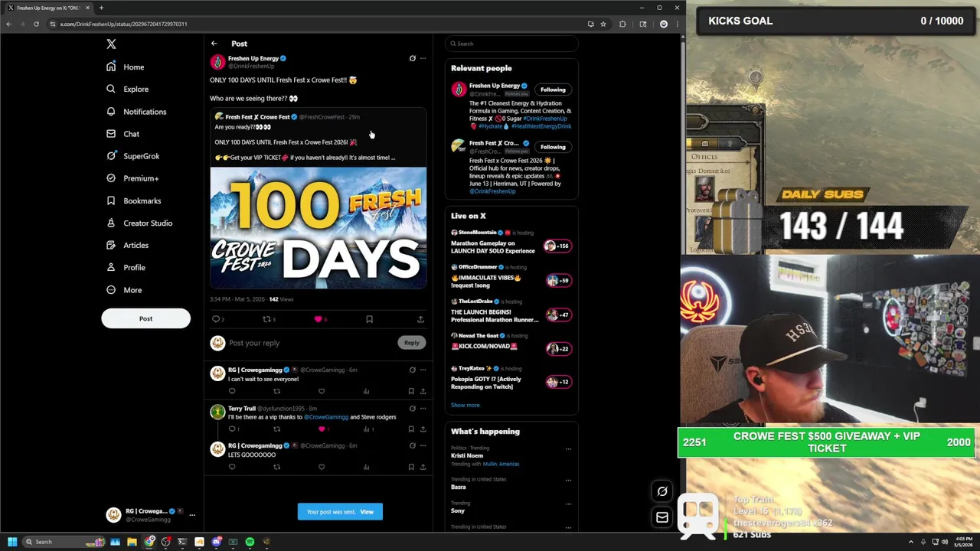This screenshot has height=551, width=980.
Task: Open the floating messages envelope button
Action: tap(662, 517)
